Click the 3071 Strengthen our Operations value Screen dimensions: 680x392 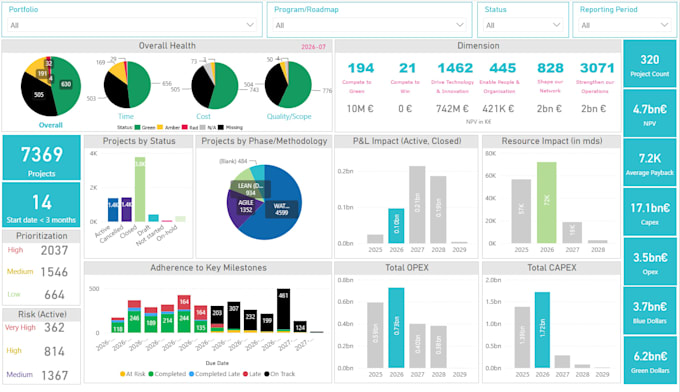click(x=597, y=68)
